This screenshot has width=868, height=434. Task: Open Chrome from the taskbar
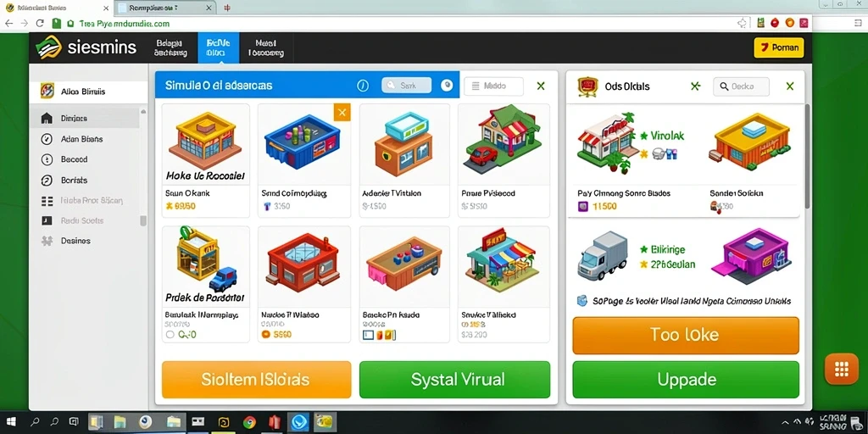[x=249, y=422]
